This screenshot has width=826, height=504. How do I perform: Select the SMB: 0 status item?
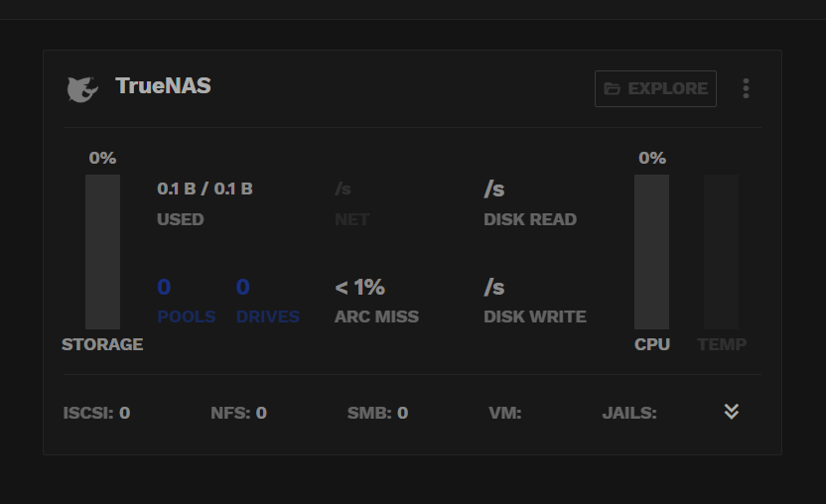[377, 413]
